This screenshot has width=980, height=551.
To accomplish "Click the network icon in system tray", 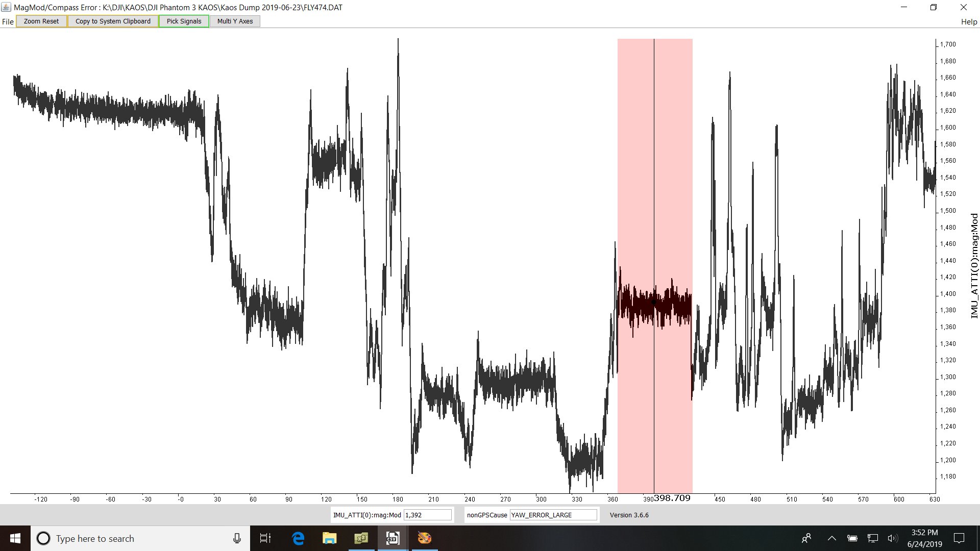I will tap(872, 538).
